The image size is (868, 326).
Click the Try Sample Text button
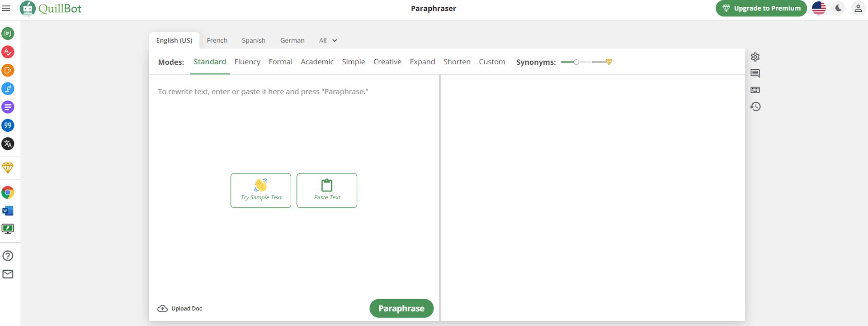click(x=261, y=191)
